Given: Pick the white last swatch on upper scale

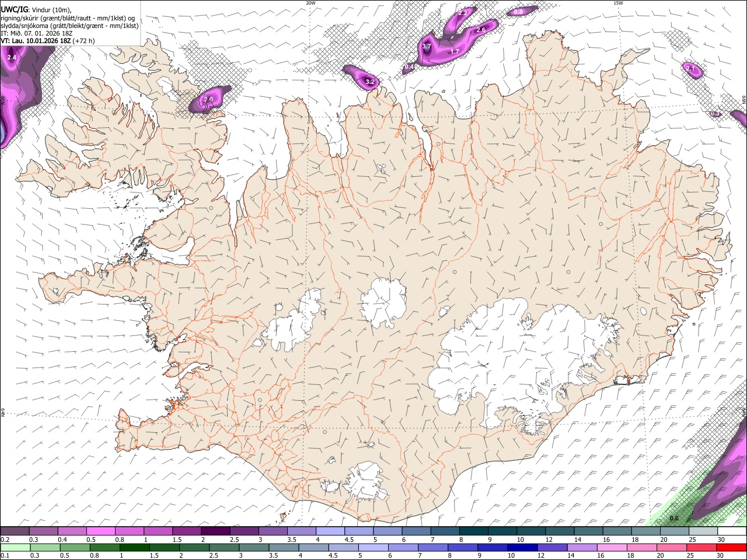Looking at the screenshot, I should click(x=731, y=531).
